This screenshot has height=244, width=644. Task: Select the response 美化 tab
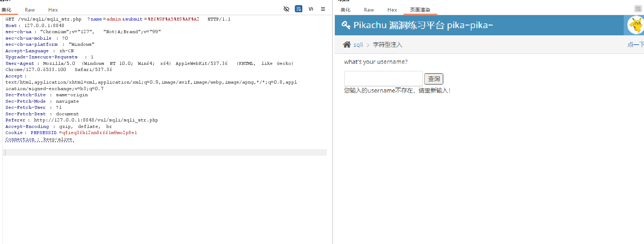345,10
